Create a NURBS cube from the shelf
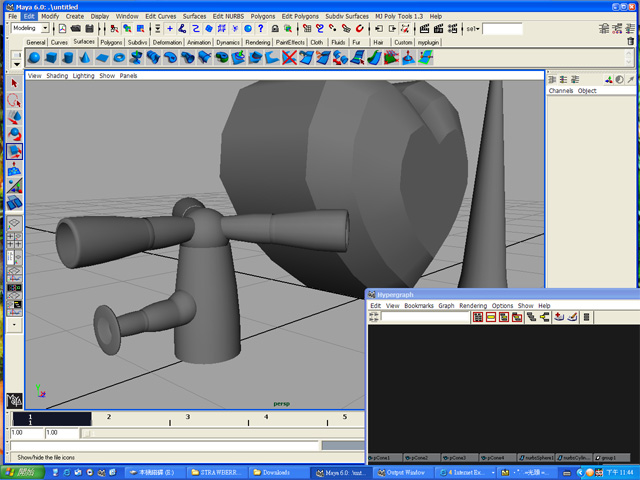640x480 pixels. coord(51,58)
